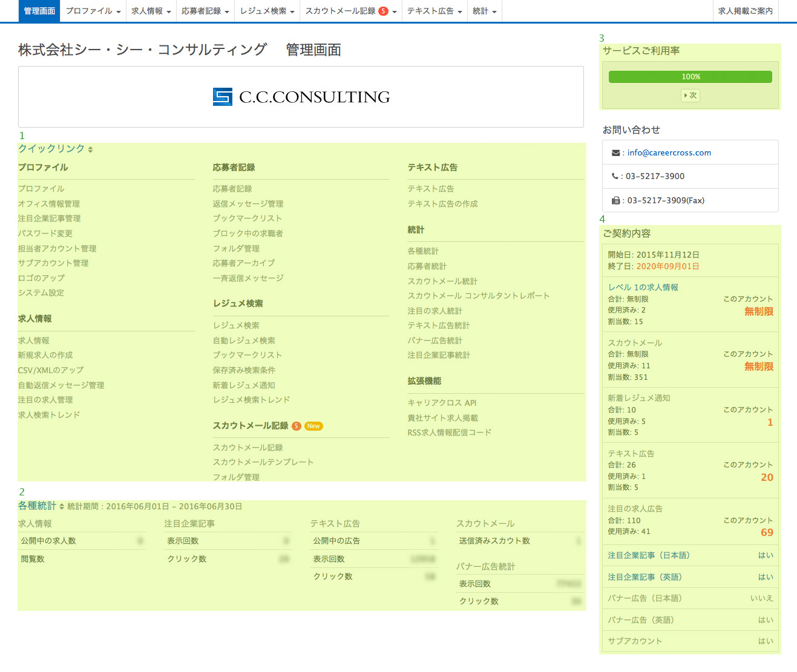Open the ロゴのアップ link
The image size is (797, 672).
41,279
